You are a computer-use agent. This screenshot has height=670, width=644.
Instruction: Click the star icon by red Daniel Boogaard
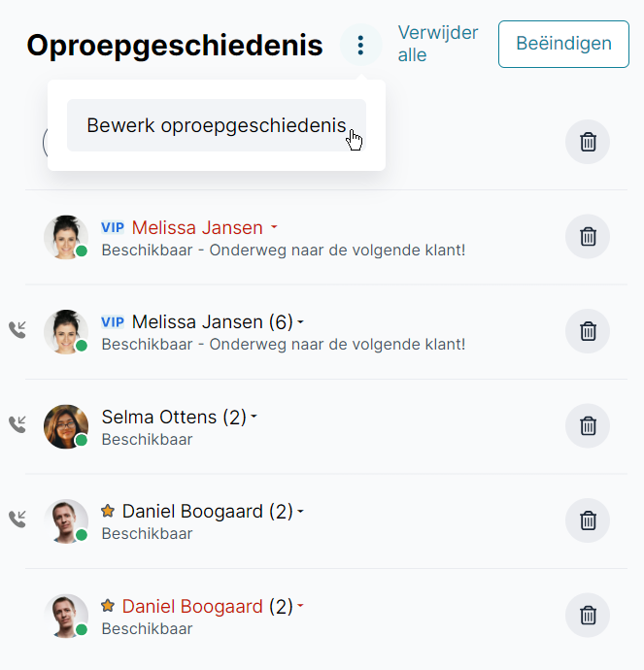(108, 606)
